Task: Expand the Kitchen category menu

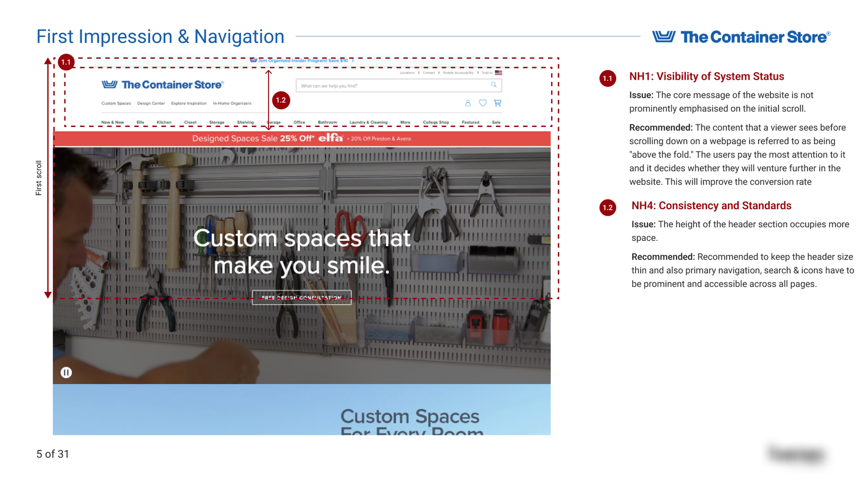Action: click(x=164, y=123)
